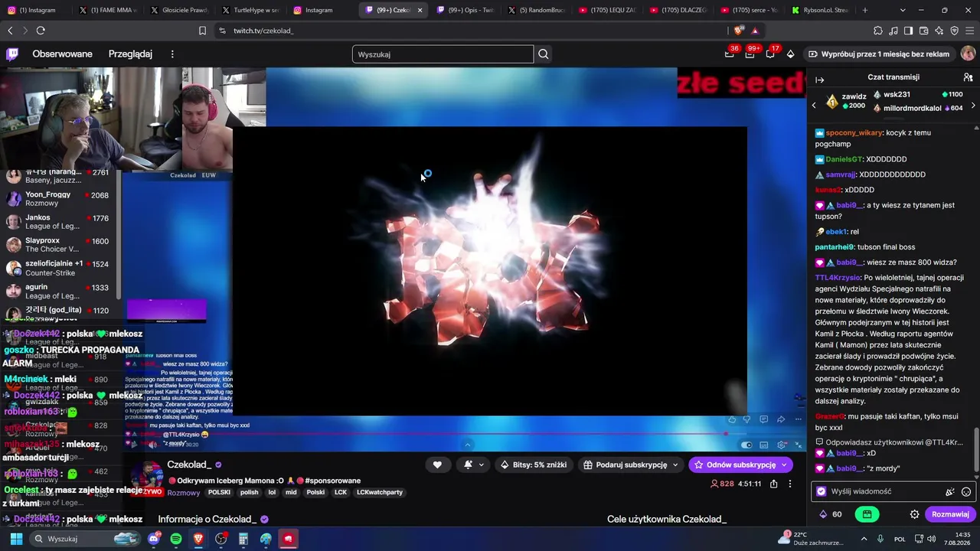Switch to the RybsonLoL Stream tab
This screenshot has width=980, height=551.
[x=820, y=10]
